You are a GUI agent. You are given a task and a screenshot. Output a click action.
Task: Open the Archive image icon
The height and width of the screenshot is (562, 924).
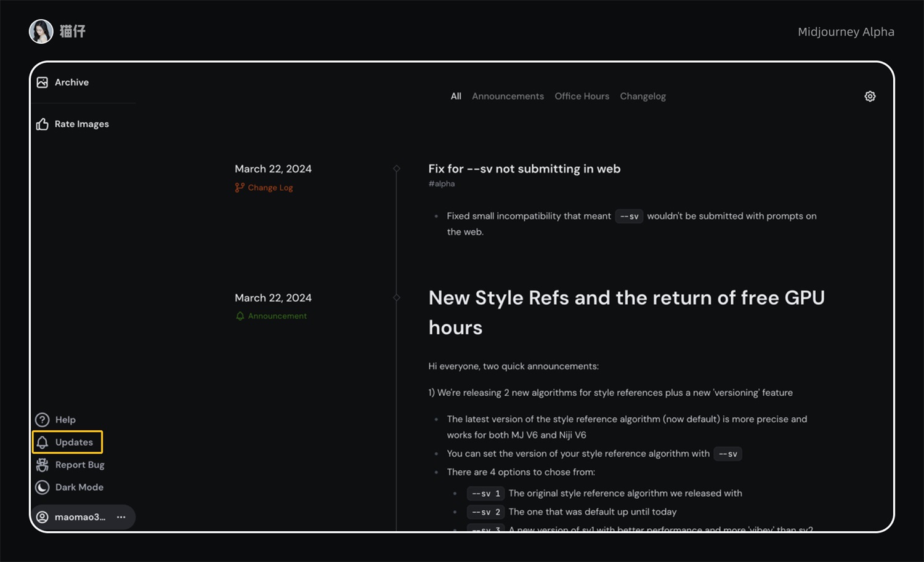[x=42, y=82]
